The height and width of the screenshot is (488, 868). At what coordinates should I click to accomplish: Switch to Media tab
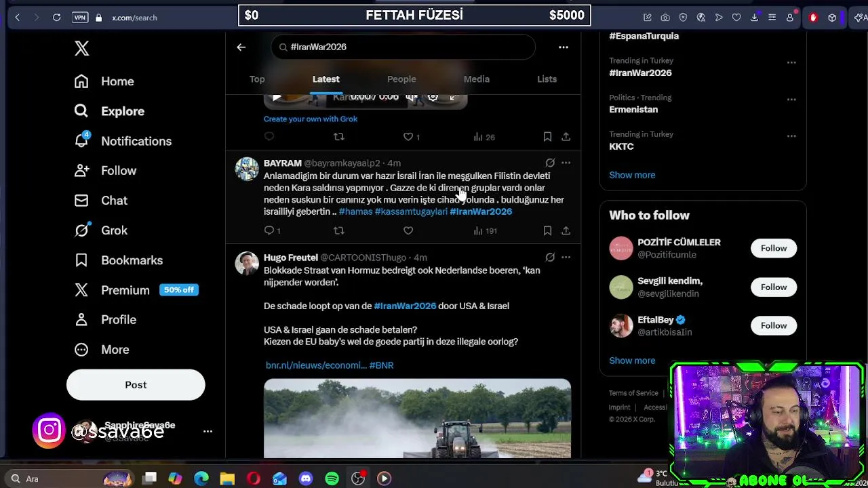click(477, 79)
